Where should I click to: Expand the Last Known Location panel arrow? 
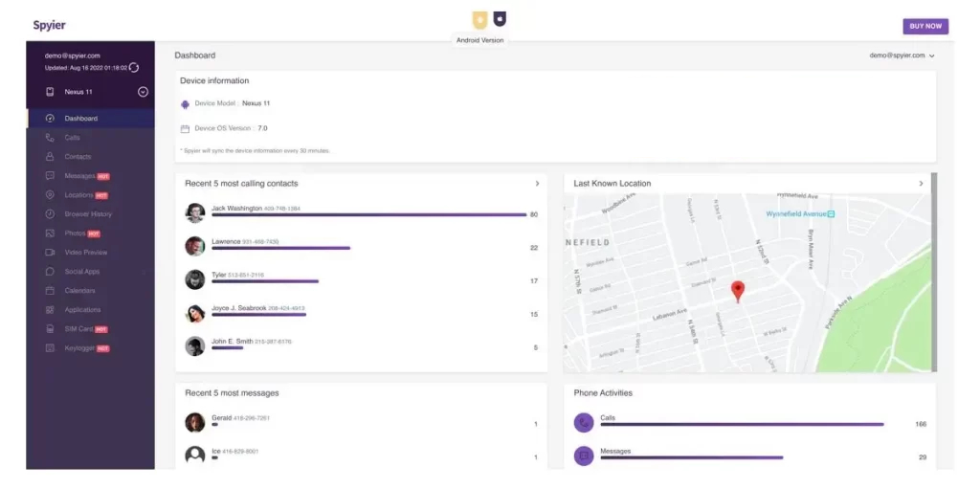(x=921, y=183)
